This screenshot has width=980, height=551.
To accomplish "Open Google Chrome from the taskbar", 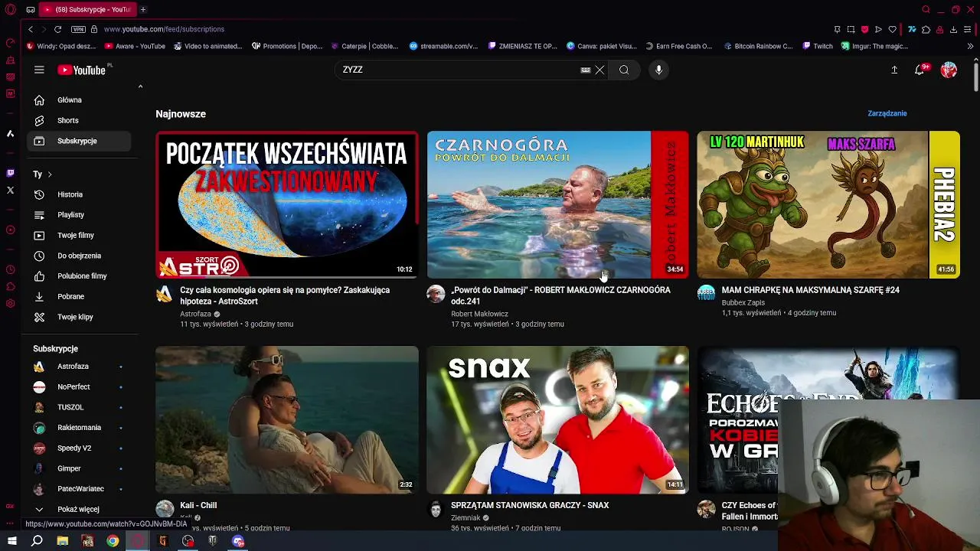I will (x=113, y=541).
